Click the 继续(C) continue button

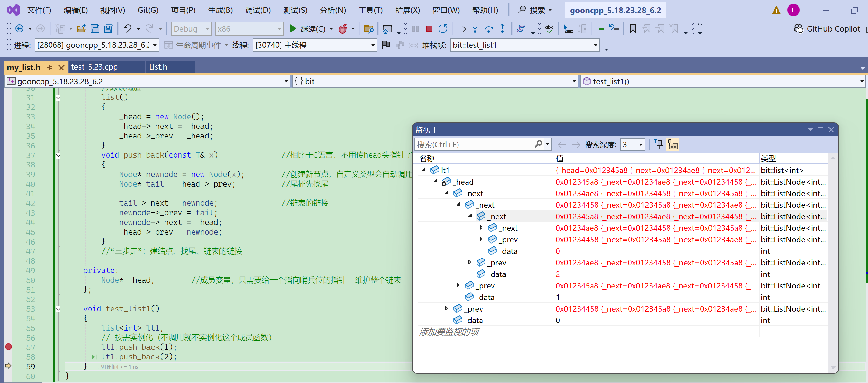[308, 29]
